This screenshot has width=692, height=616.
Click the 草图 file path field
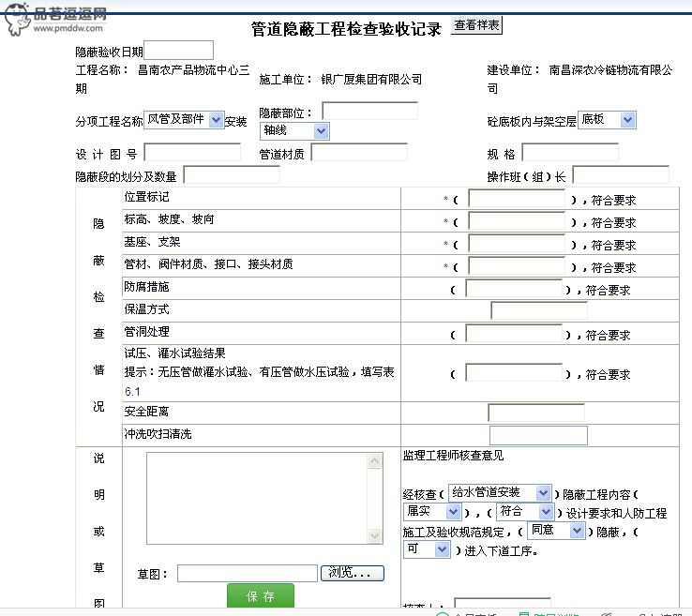click(x=248, y=573)
